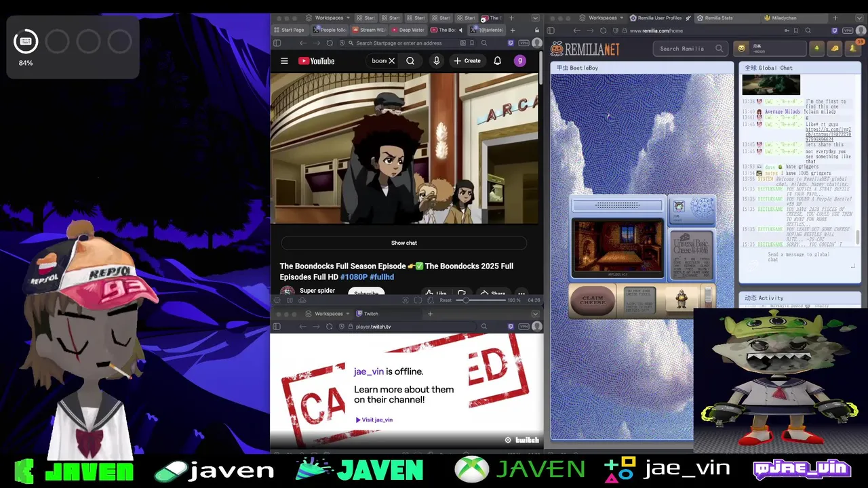The width and height of the screenshot is (868, 488).
Task: Open the #1080P hashtag link
Action: point(354,277)
